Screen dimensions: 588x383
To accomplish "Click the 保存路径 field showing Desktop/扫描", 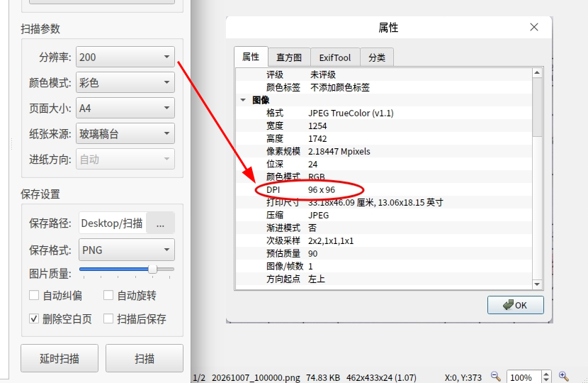I will tap(112, 223).
